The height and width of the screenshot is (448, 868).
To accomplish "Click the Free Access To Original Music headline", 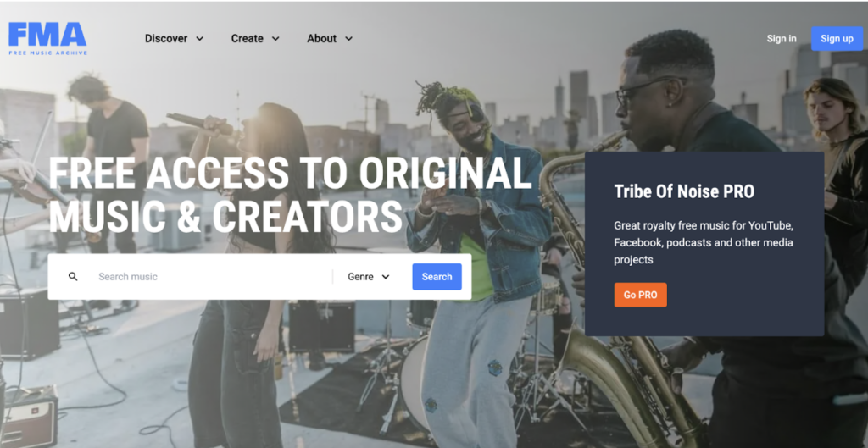I will click(290, 194).
